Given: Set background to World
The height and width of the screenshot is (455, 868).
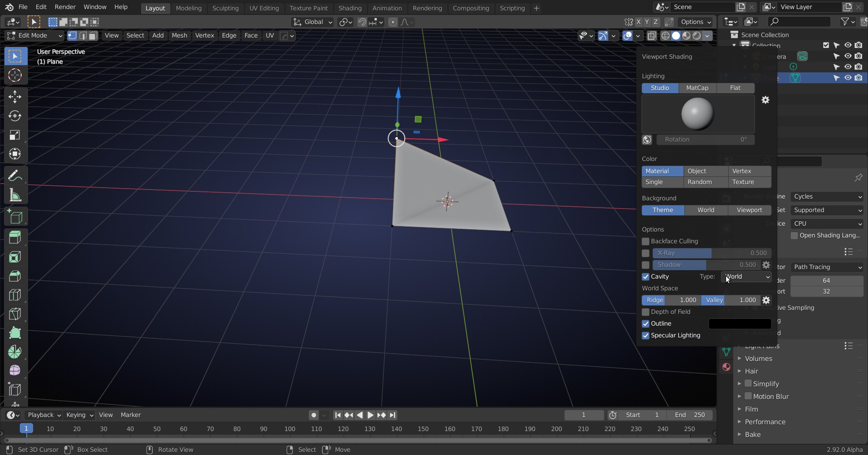Looking at the screenshot, I should click(706, 210).
